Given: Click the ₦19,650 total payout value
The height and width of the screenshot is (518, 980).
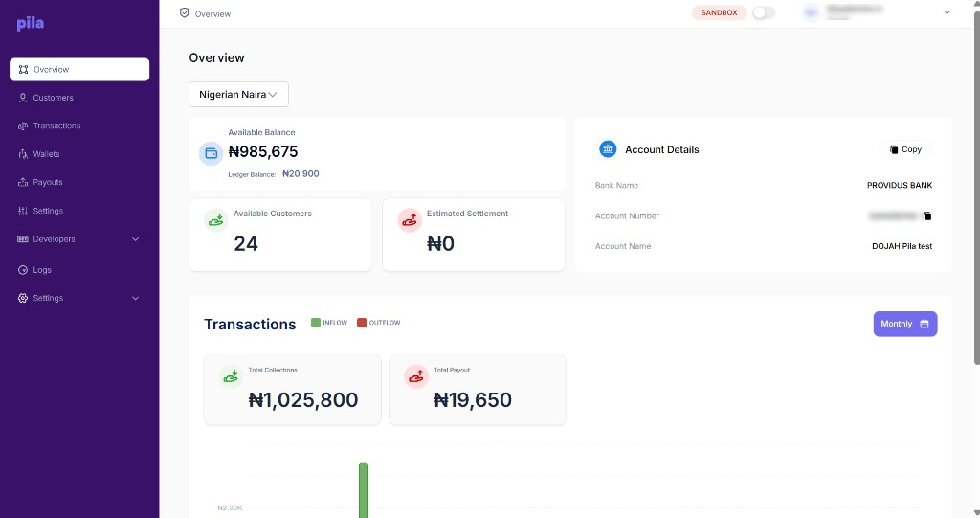Looking at the screenshot, I should pos(473,400).
